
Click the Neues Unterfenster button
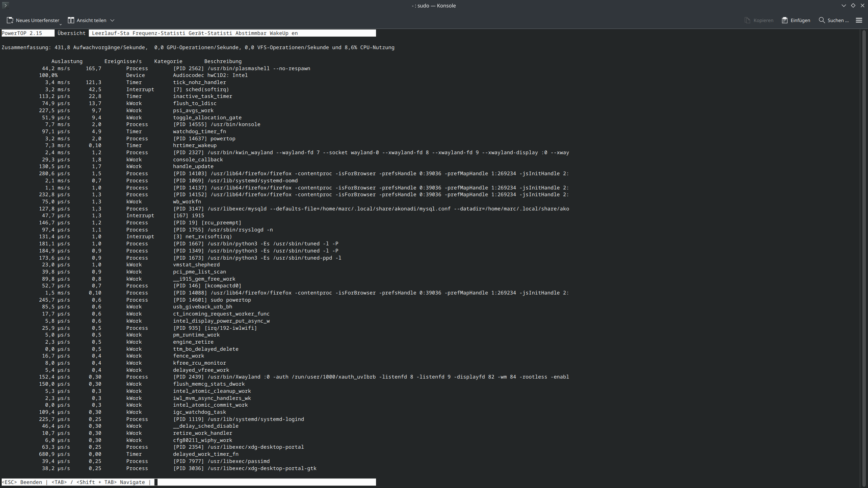33,20
